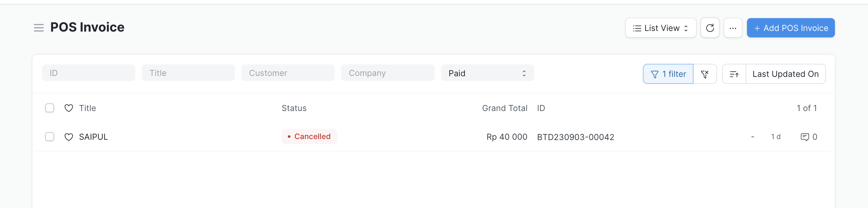Check the SAIPUL row checkbox
The width and height of the screenshot is (868, 208).
tap(50, 137)
